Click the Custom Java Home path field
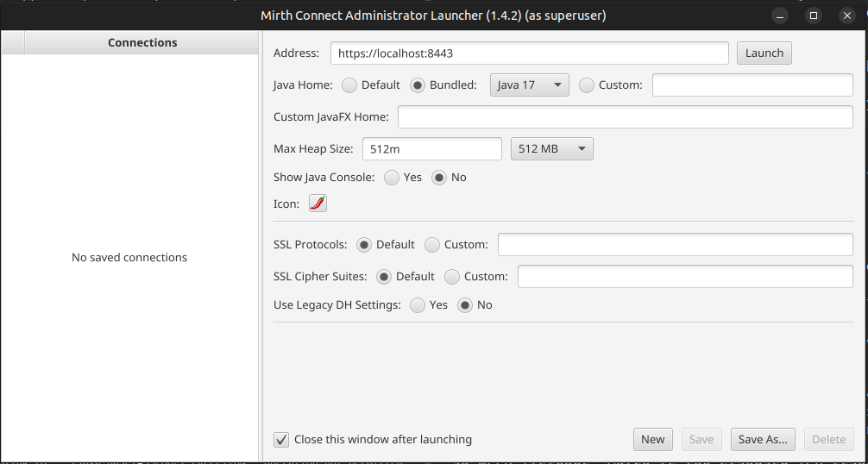The width and height of the screenshot is (868, 464). coord(752,85)
